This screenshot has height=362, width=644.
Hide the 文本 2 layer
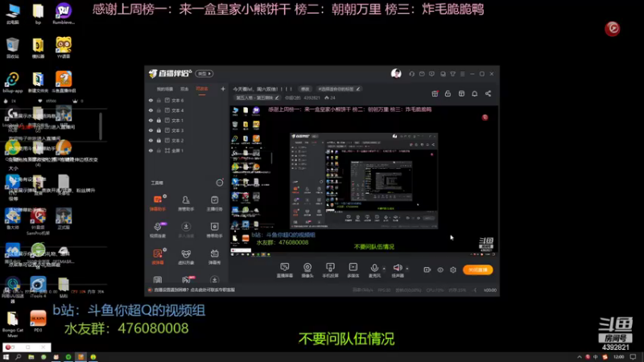tap(151, 140)
